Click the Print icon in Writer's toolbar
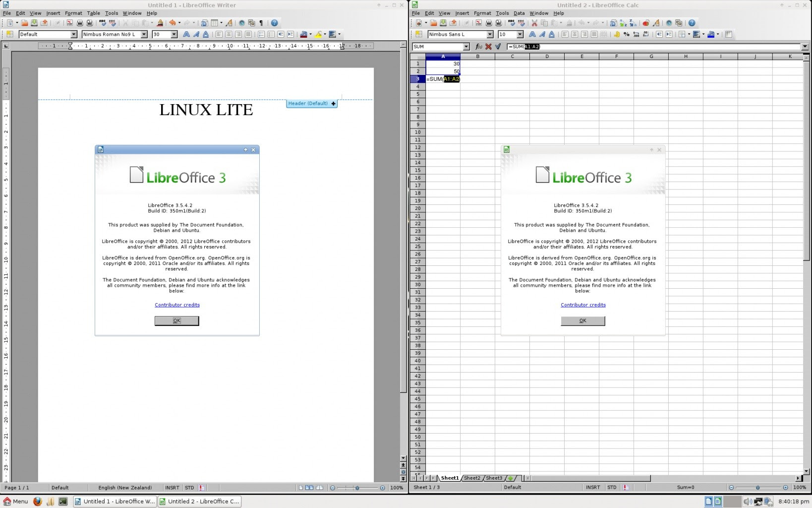This screenshot has width=812, height=508. 80,23
